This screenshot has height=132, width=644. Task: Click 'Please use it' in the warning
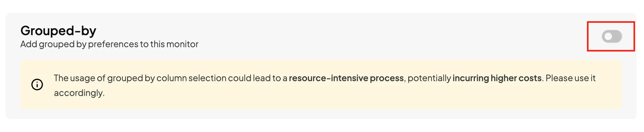point(570,78)
